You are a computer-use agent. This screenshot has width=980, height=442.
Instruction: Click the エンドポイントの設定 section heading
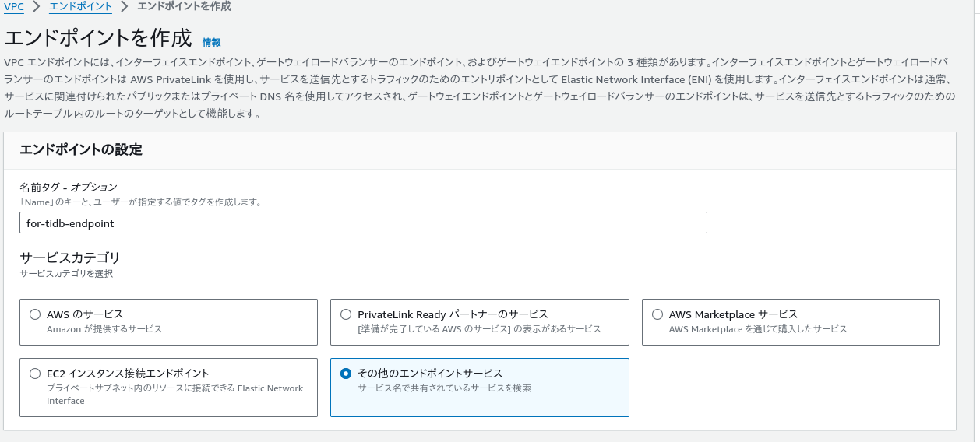point(81,149)
